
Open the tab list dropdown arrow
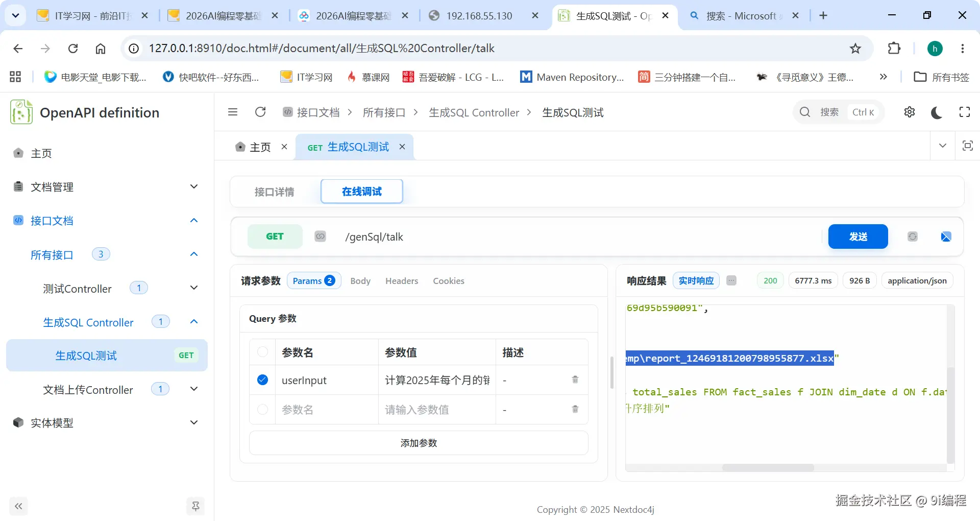[943, 146]
